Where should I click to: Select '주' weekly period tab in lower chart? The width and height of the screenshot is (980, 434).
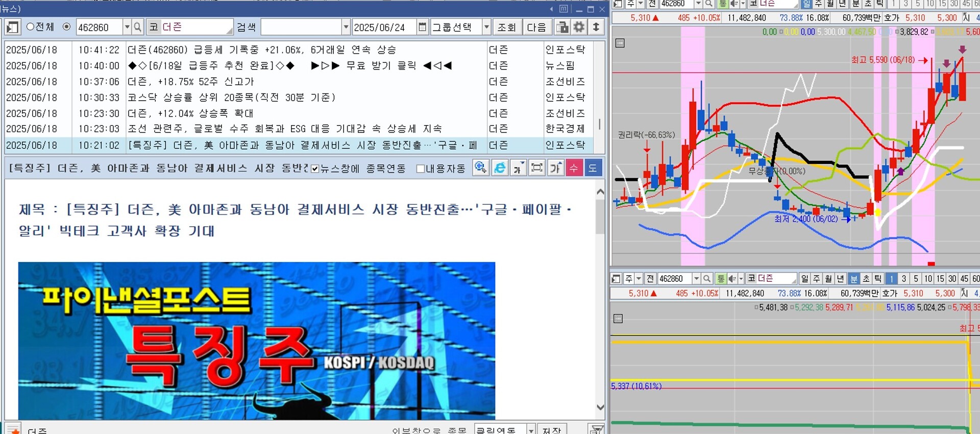coord(816,278)
